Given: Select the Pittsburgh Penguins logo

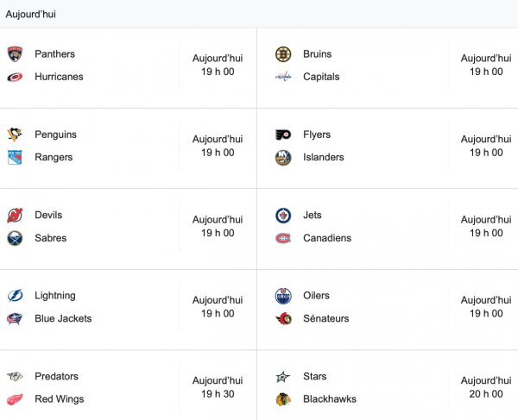Looking at the screenshot, I should pyautogui.click(x=15, y=135).
